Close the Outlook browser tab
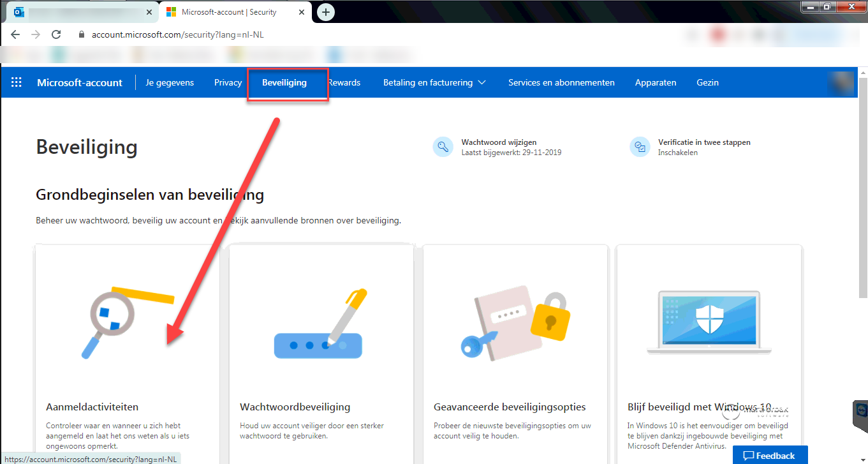Image resolution: width=868 pixels, height=464 pixels. [x=150, y=12]
